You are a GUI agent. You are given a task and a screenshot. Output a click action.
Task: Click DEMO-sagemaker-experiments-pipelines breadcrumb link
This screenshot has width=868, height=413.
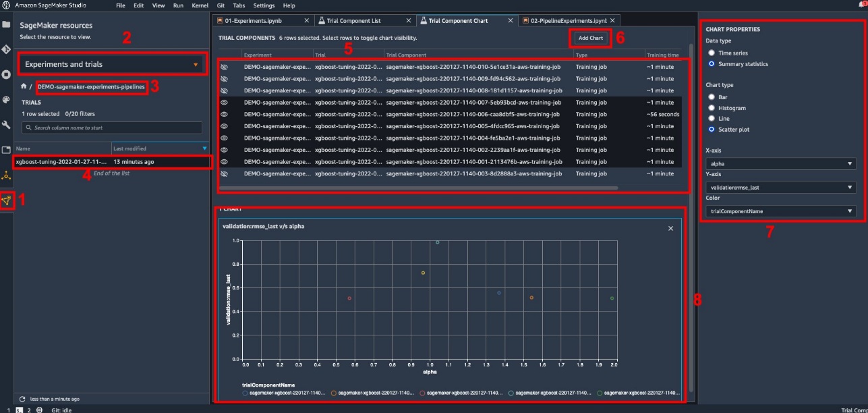(91, 87)
